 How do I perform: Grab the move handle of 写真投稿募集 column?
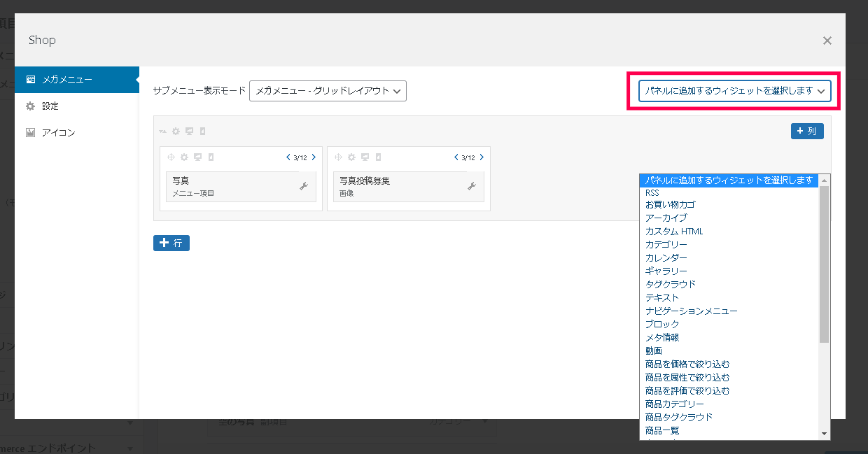pyautogui.click(x=339, y=157)
